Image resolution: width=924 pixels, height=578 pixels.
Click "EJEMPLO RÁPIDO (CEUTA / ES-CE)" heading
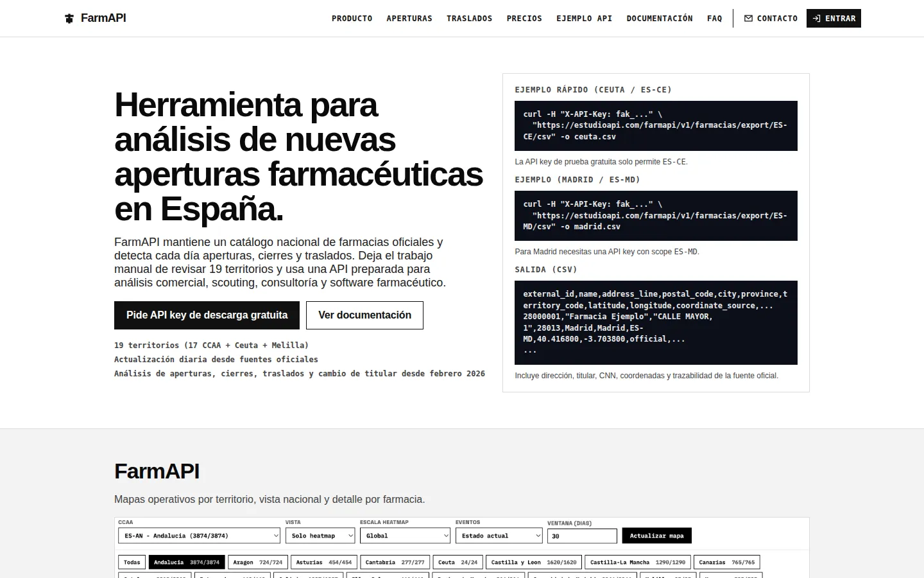[x=594, y=90]
